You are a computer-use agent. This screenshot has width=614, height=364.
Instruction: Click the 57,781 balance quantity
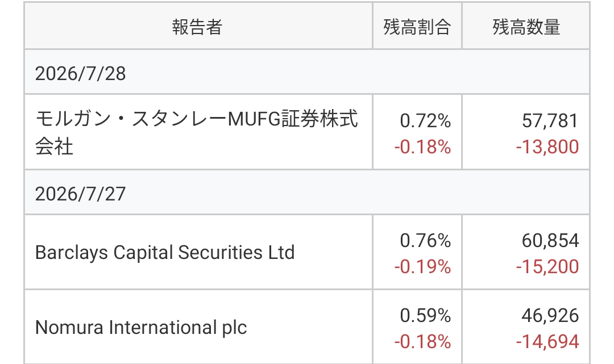point(550,120)
